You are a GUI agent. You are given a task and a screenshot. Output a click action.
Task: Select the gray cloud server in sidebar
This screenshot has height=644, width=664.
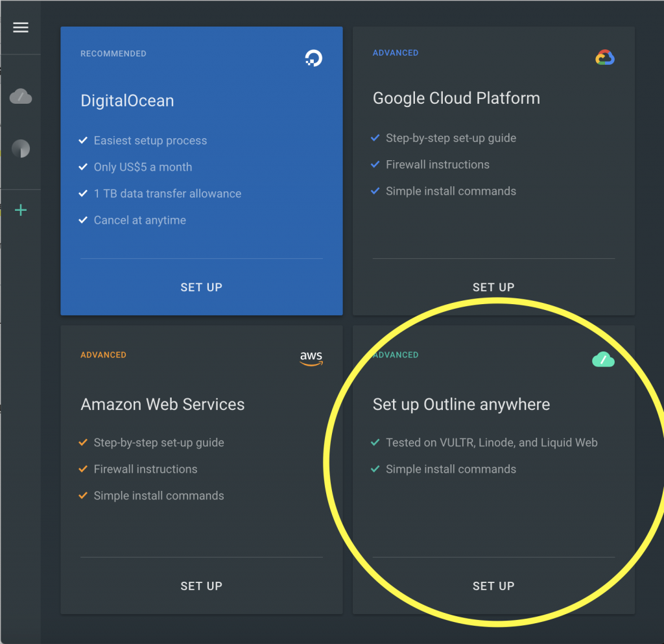[21, 97]
